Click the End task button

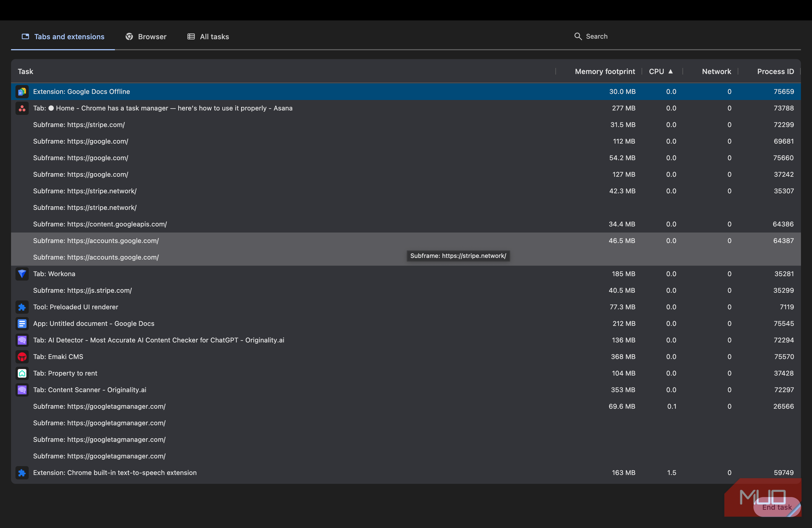click(777, 507)
